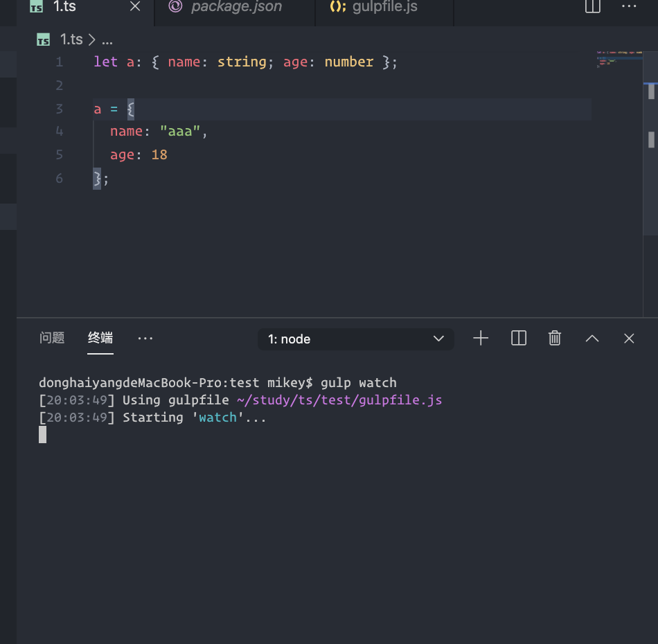The height and width of the screenshot is (644, 658).
Task: Click the 1.ts breadcrumb item
Action: tap(71, 39)
